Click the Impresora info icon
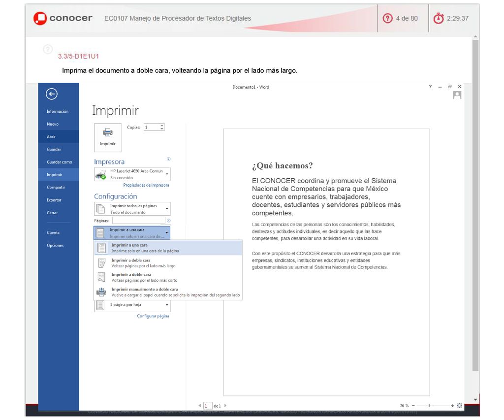Image resolution: width=504 pixels, height=420 pixels. [x=168, y=159]
